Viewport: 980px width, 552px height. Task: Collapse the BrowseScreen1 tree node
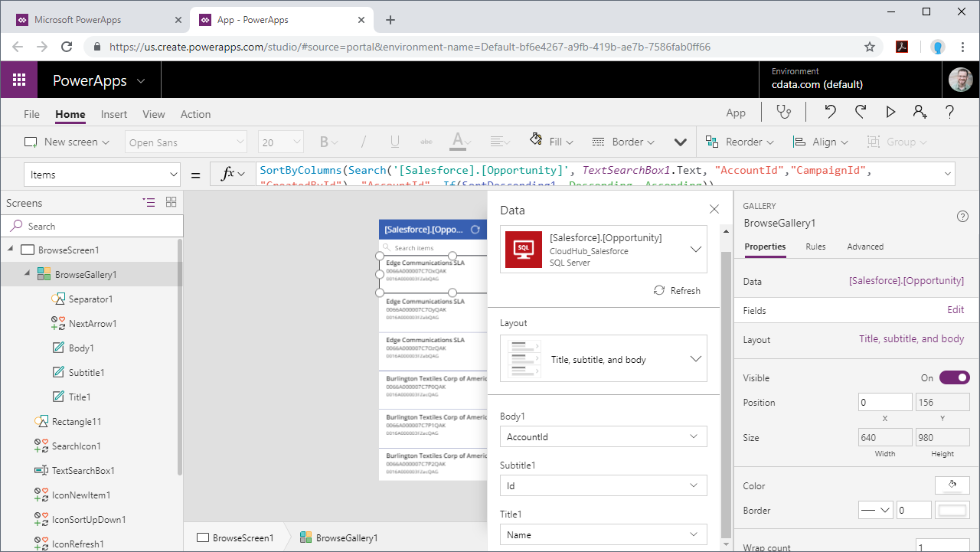11,250
